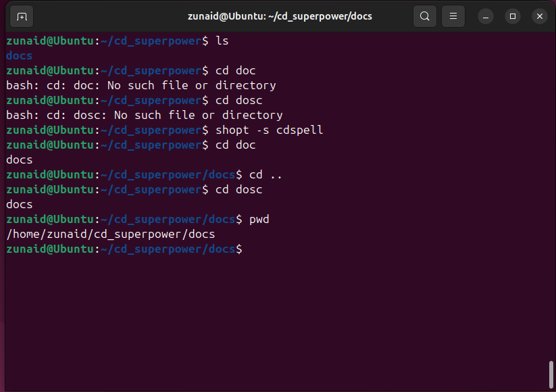Open the terminal search icon
The width and height of the screenshot is (556, 392).
pyautogui.click(x=424, y=16)
